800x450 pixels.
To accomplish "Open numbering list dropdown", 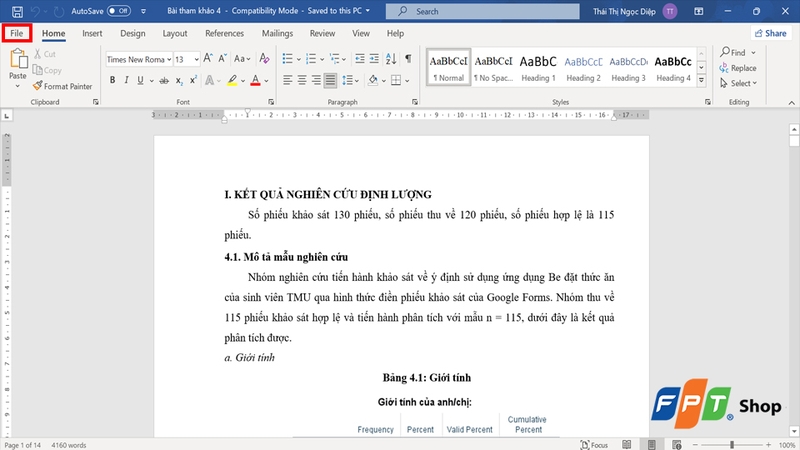I will click(x=322, y=59).
